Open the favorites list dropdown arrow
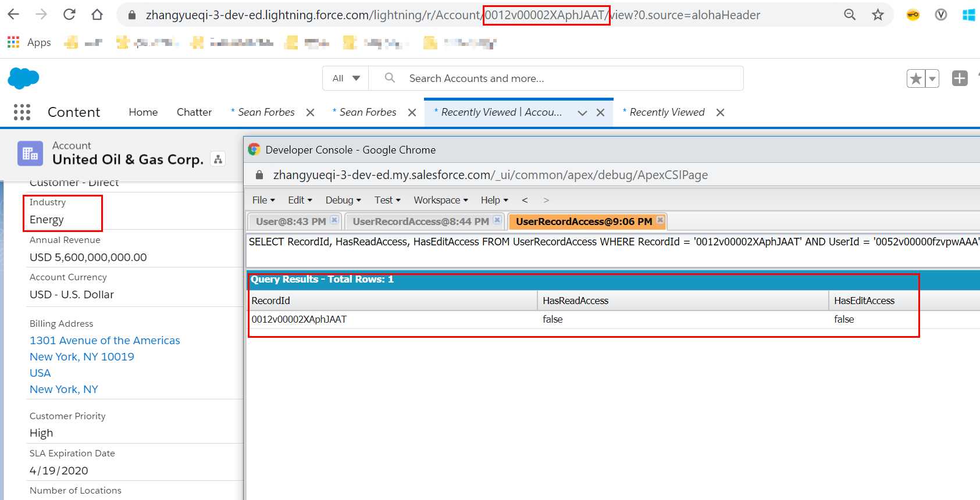 (x=932, y=78)
